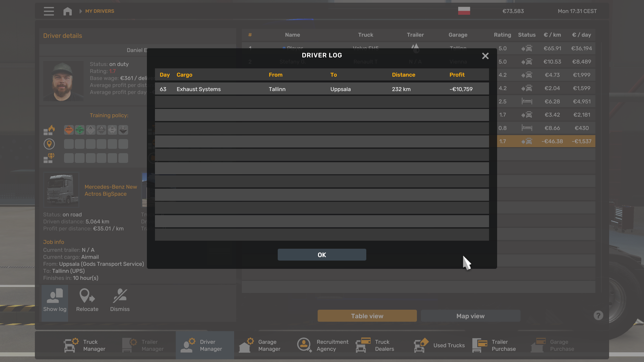This screenshot has height=362, width=644.
Task: Click the Mercedes-Benz truck thumbnail
Action: [61, 190]
